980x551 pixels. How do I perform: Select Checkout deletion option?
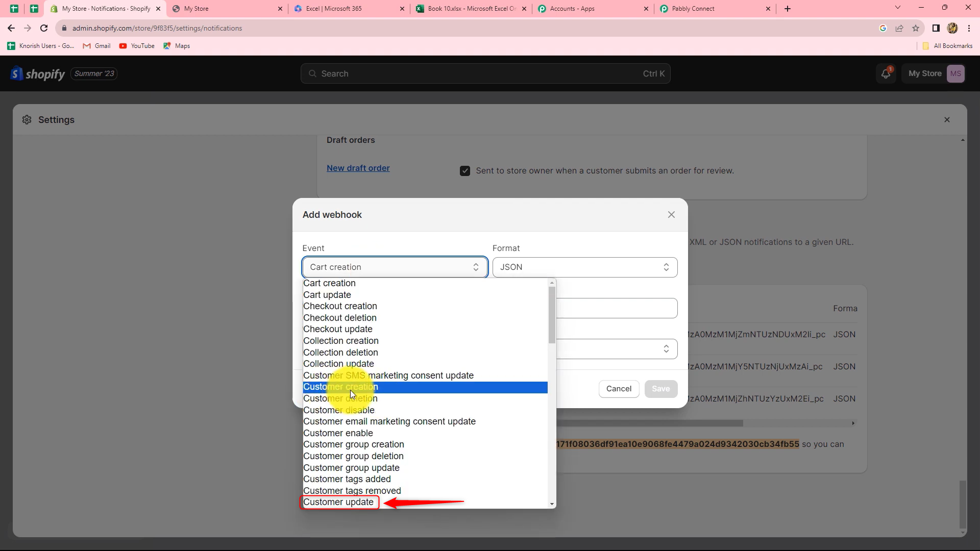(x=425, y=318)
